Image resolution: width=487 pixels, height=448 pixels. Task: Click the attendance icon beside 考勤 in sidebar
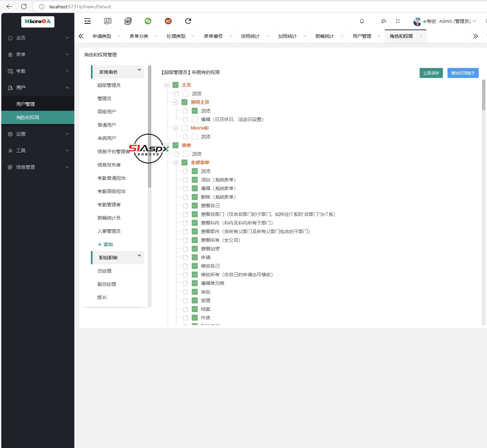[10, 71]
